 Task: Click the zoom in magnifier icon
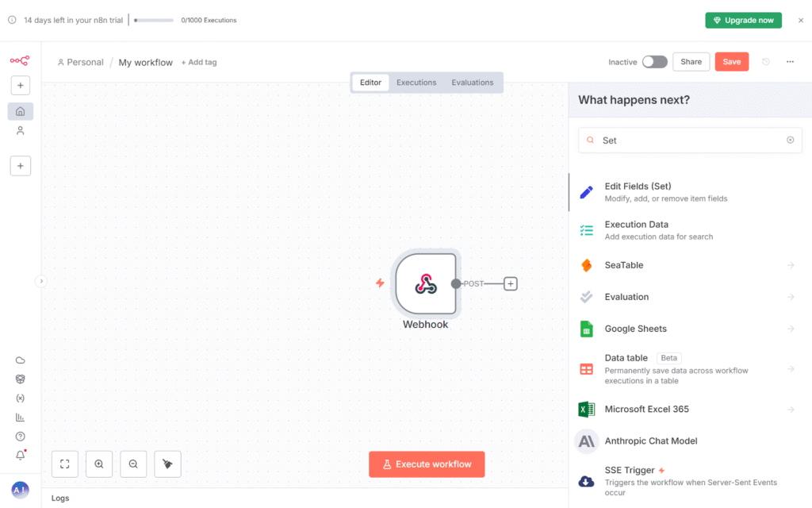click(99, 464)
